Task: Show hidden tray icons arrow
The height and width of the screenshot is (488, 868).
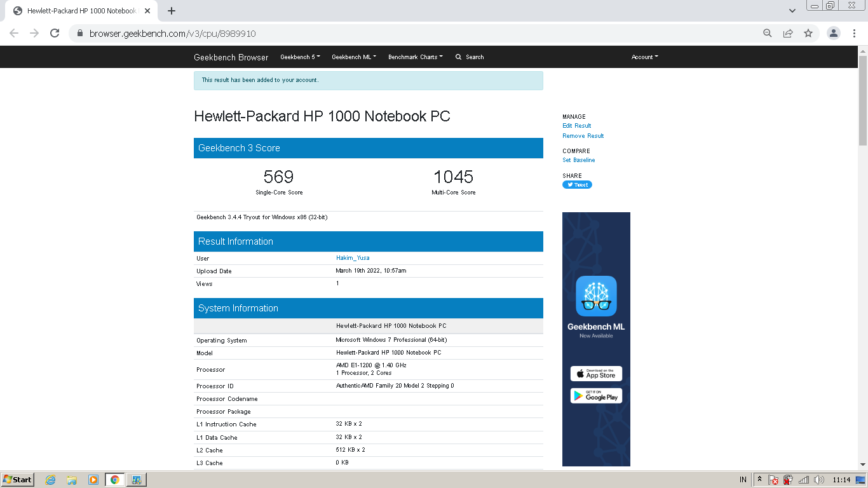Action: (x=759, y=480)
